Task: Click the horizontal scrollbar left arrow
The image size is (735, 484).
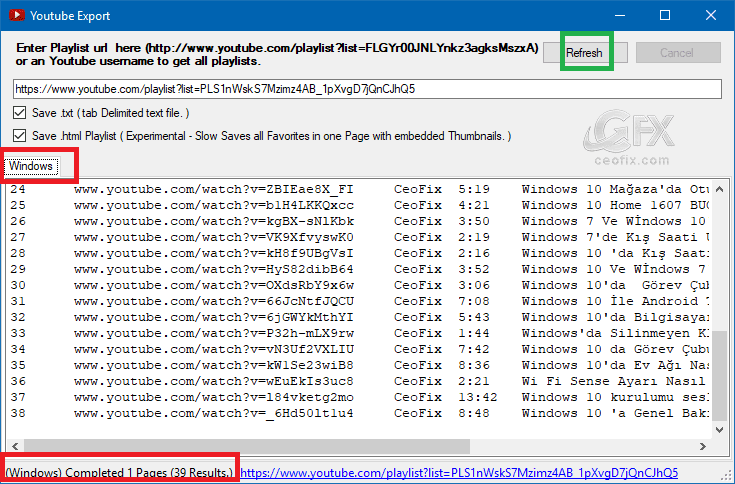Action: [15, 447]
